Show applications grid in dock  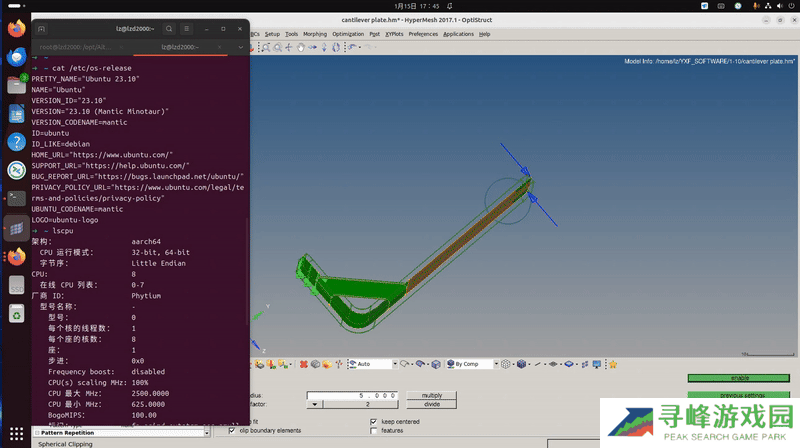click(x=16, y=434)
